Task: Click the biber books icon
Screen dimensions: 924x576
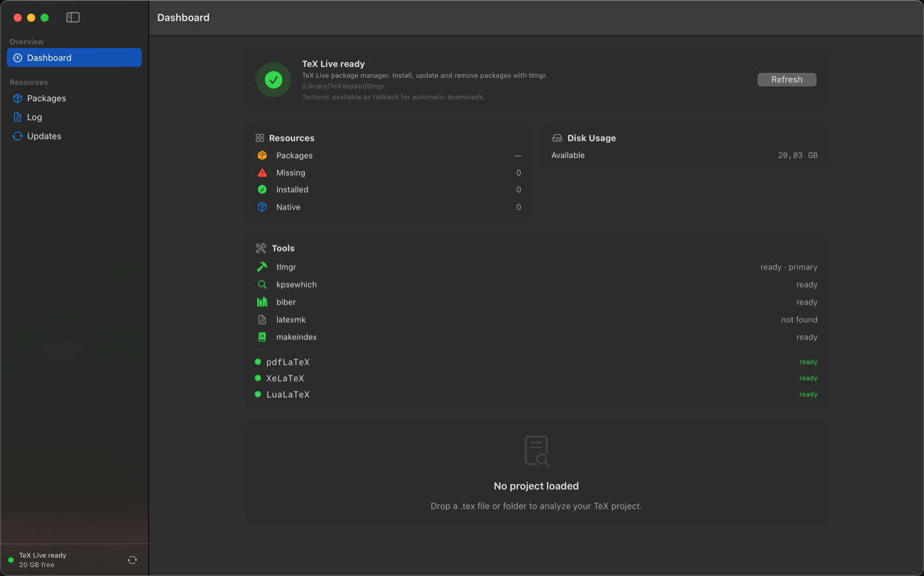Action: 262,302
